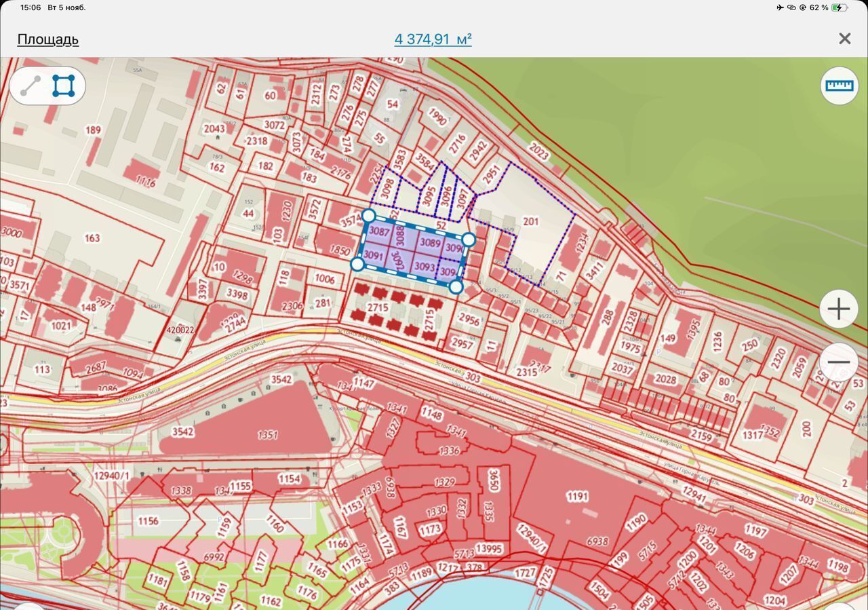Select parcel 1329 on the map
The height and width of the screenshot is (610, 868).
pyautogui.click(x=445, y=482)
